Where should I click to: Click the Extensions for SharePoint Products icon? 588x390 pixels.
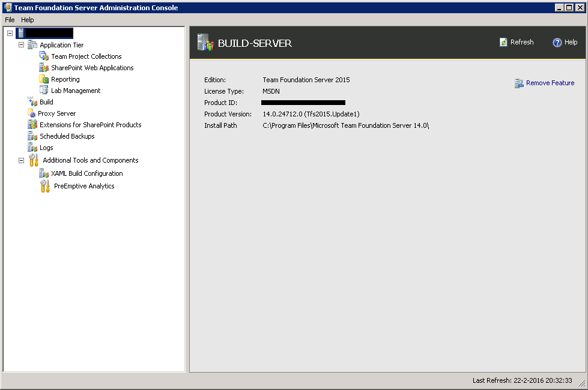point(32,125)
